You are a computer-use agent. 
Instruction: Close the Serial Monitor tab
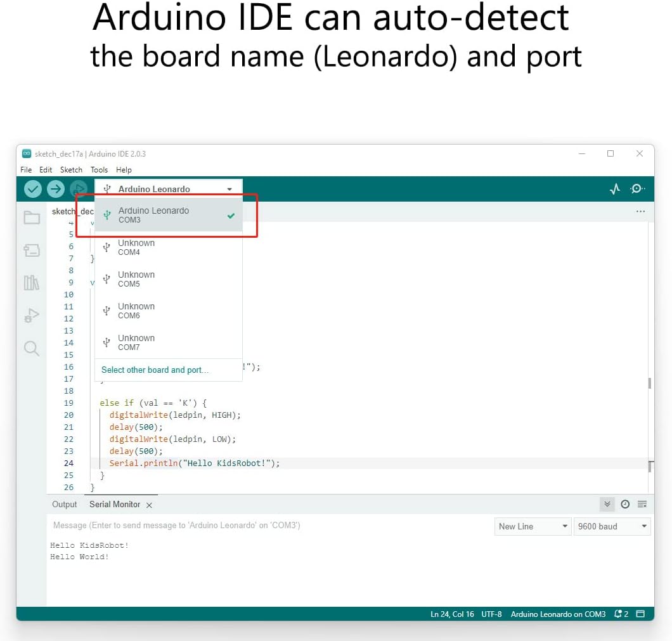(x=149, y=505)
